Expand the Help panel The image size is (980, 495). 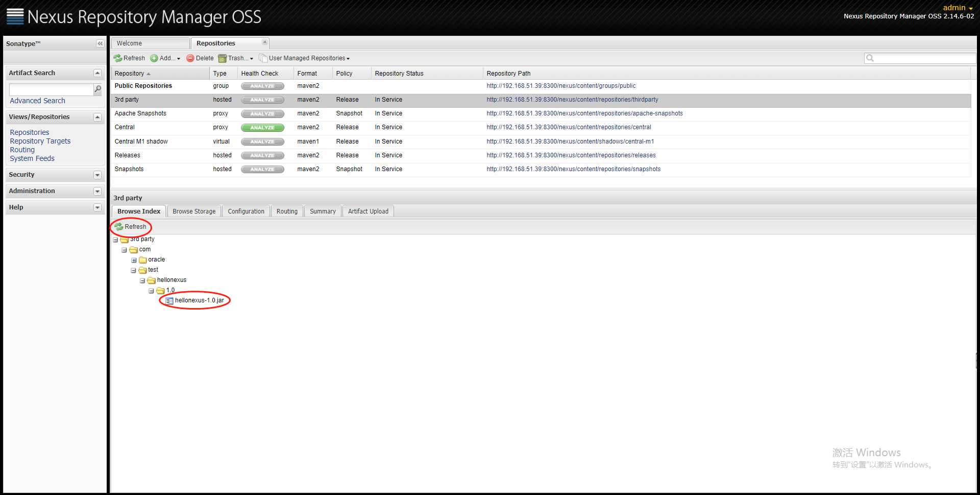click(x=97, y=207)
